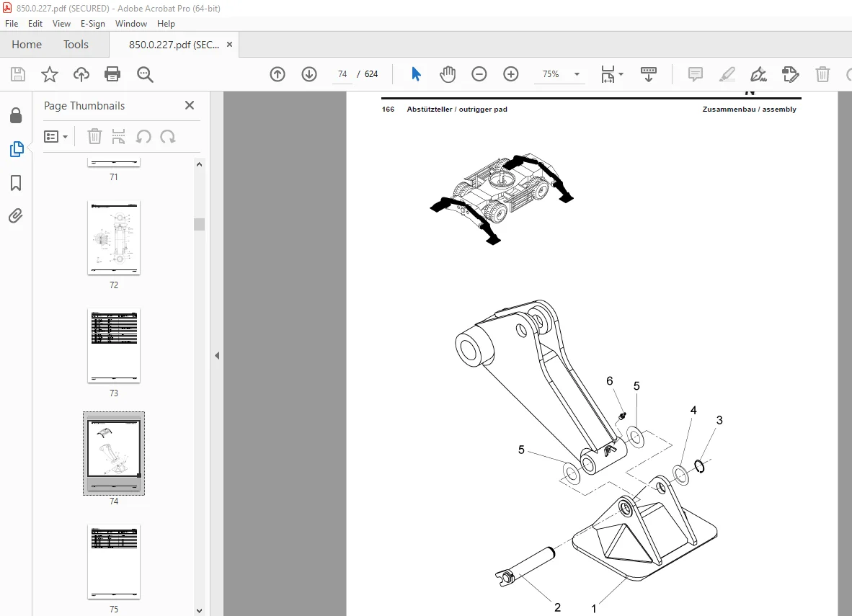
Task: Click the total pages text 624
Action: point(371,74)
